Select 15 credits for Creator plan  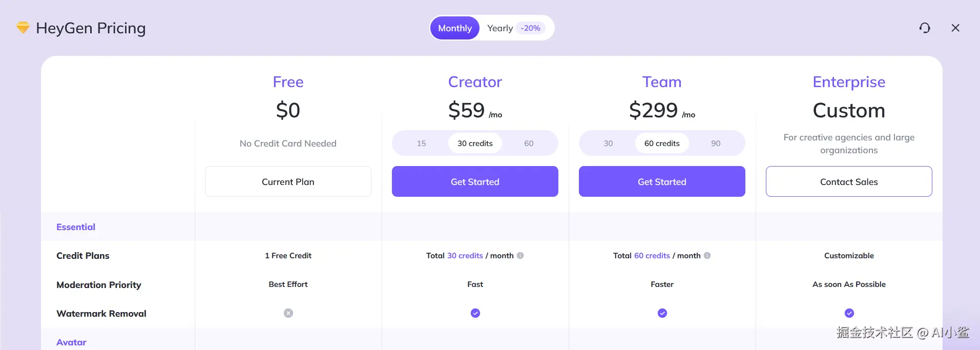click(422, 143)
